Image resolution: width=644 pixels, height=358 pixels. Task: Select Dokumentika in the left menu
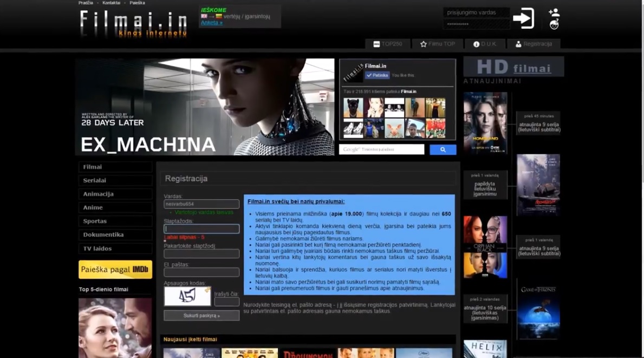point(115,235)
